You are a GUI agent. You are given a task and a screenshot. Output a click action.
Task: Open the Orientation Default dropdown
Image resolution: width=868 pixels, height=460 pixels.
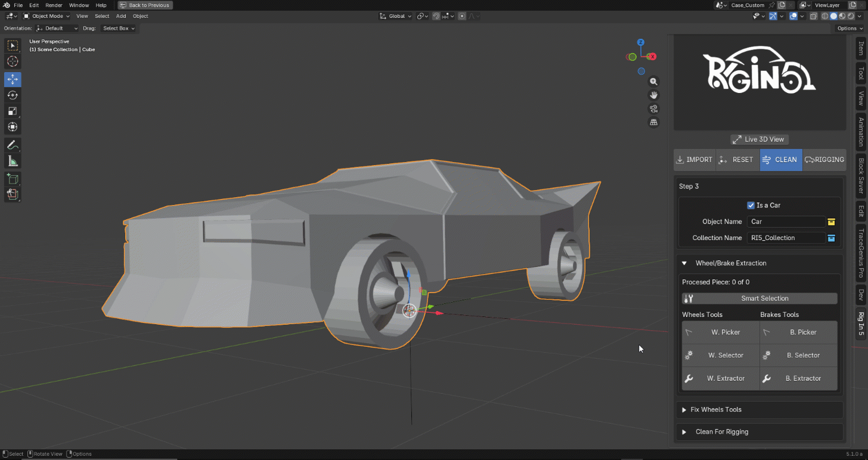point(57,28)
